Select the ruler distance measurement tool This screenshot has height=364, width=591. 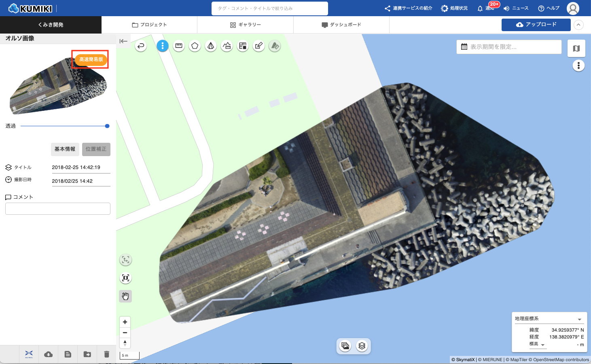click(179, 46)
